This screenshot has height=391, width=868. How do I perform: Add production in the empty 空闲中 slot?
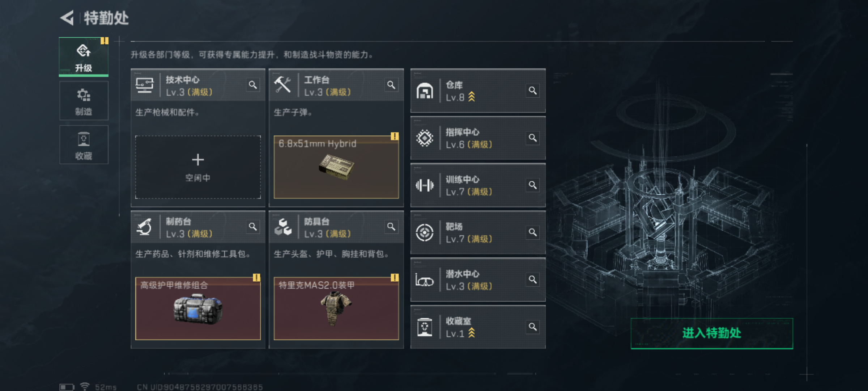[198, 167]
